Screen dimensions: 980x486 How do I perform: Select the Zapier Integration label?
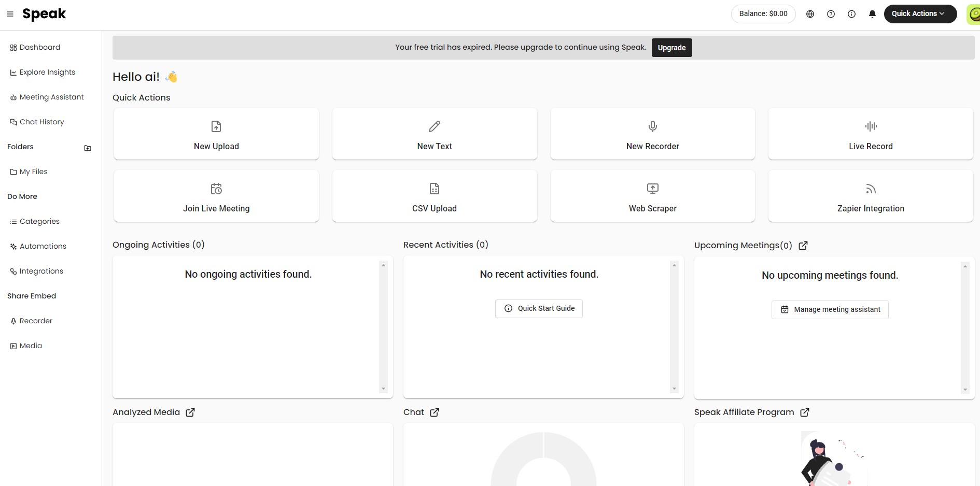pyautogui.click(x=871, y=209)
